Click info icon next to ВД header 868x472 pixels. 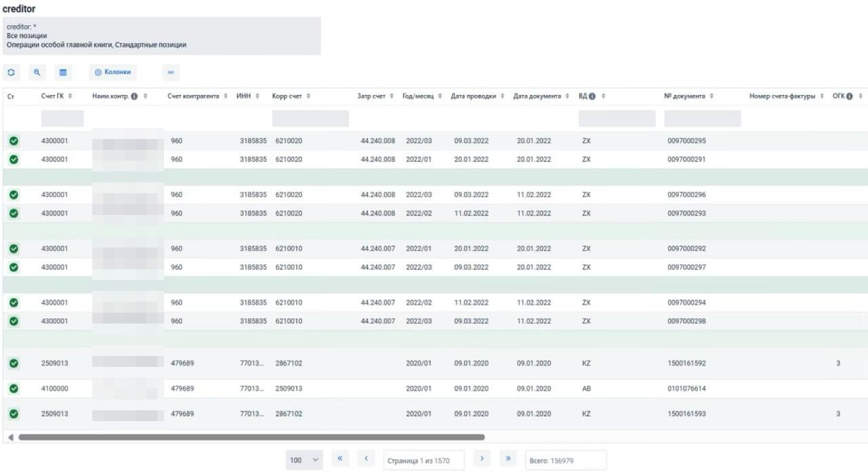[592, 96]
